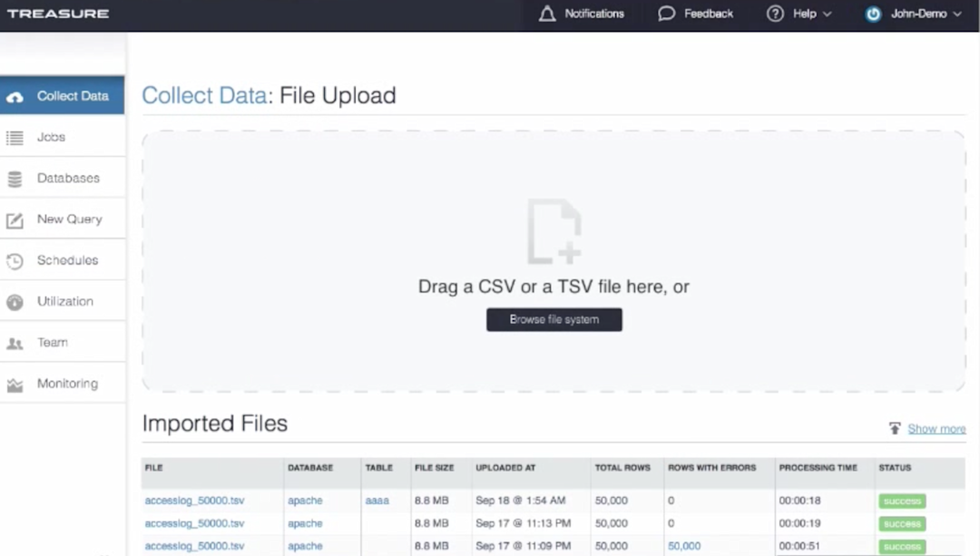Open apache database in Sep 18 row

(305, 501)
